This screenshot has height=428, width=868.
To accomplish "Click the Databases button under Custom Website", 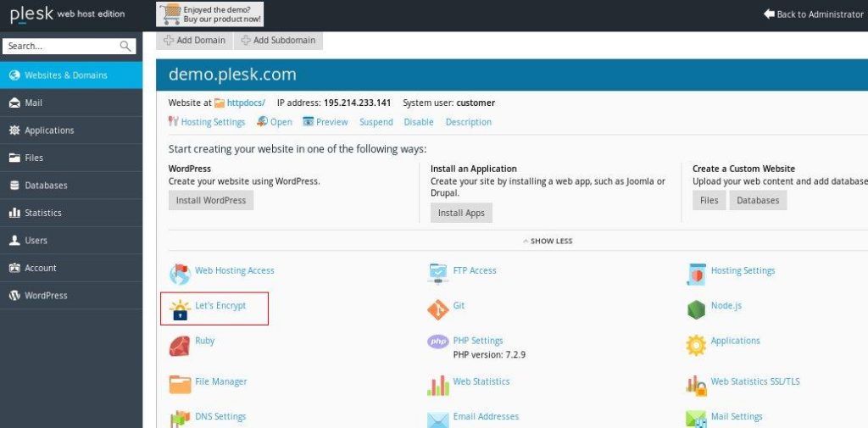I will [758, 200].
